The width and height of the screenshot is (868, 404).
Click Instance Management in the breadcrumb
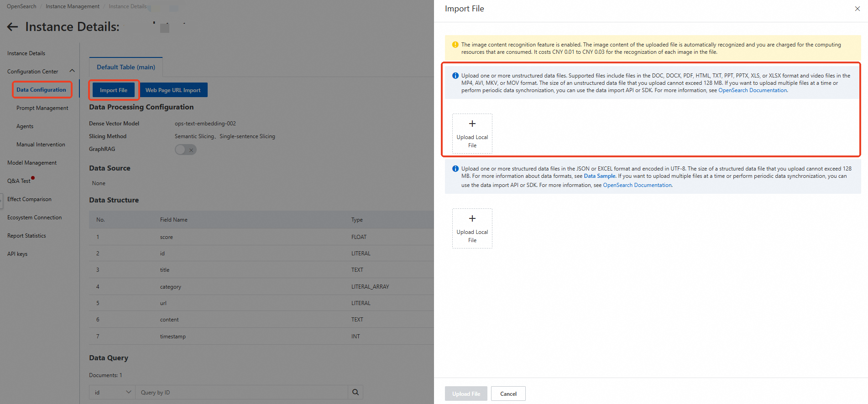click(73, 6)
